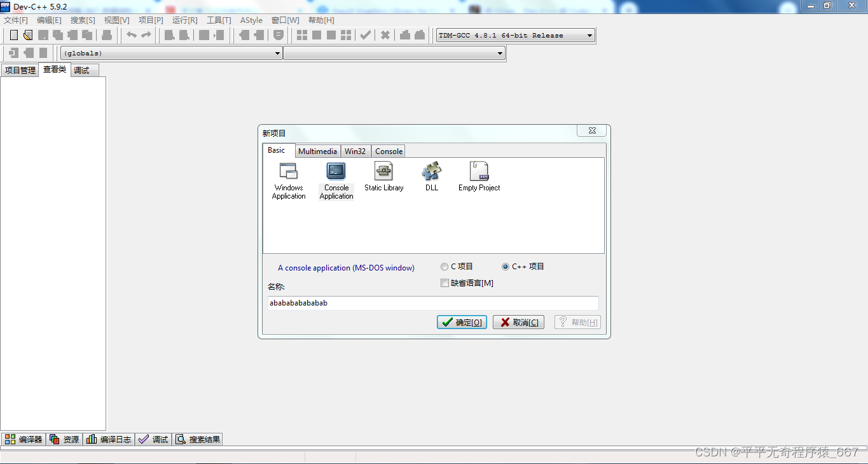
Task: Open the 运行[R] menu
Action: [185, 20]
